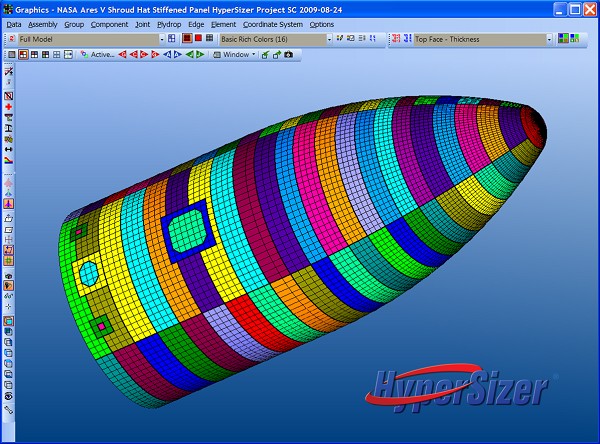The image size is (600, 444).
Task: Click the red R icon before Full Model
Action: [x=12, y=39]
